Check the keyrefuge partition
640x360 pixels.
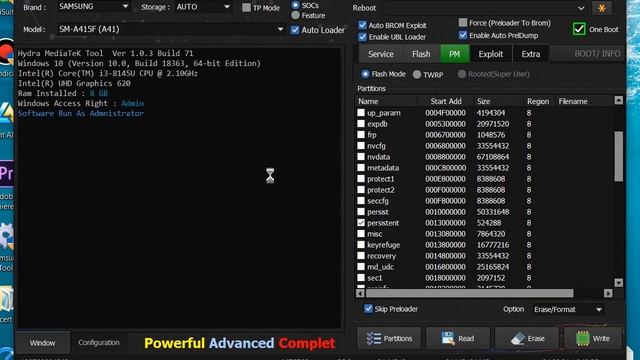coord(361,245)
